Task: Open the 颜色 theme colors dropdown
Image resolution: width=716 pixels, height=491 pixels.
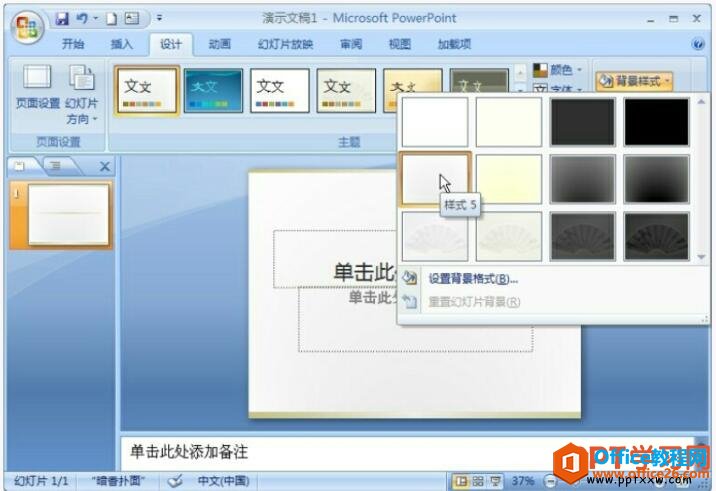Action: 558,70
